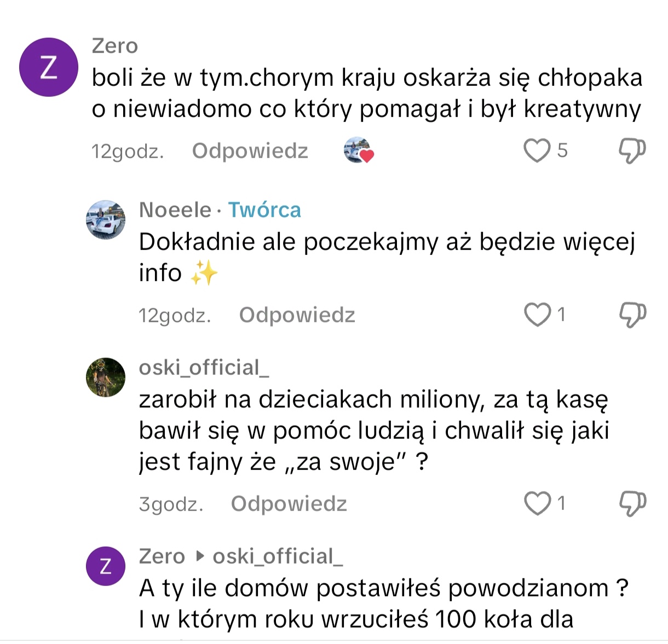Screen dimensions: 668x644
Task: Dislike Zero's top comment
Action: 632,150
